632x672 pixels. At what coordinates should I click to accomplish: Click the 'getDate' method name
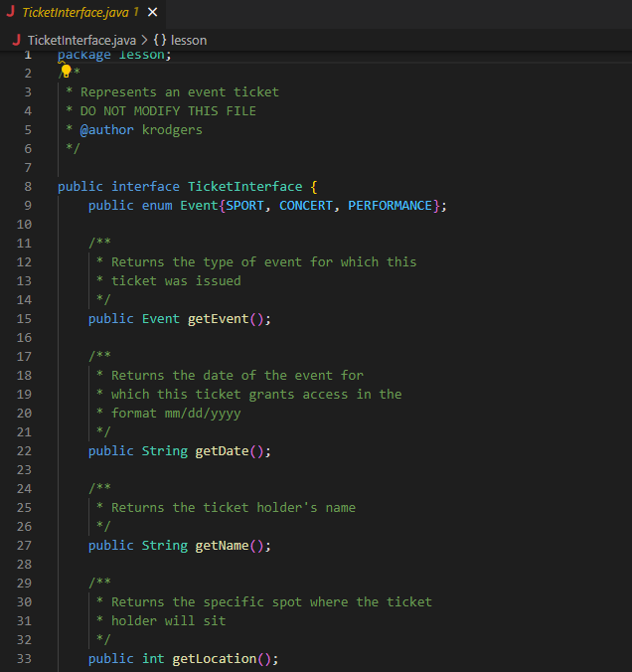[222, 451]
